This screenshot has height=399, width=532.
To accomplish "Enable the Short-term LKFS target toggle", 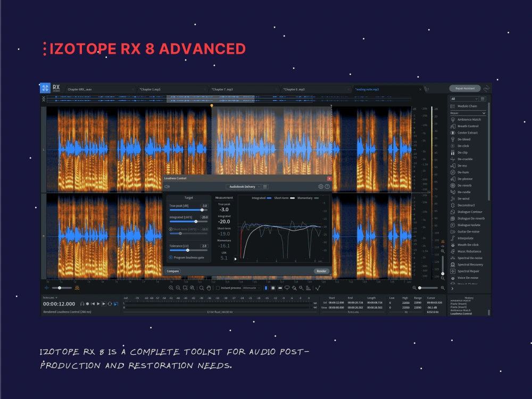I will [171, 229].
